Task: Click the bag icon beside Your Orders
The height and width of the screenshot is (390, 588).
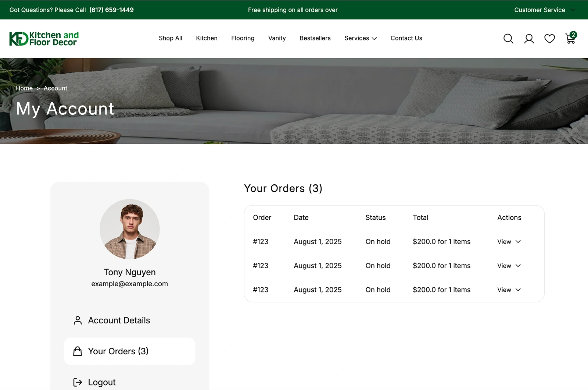Action: click(x=78, y=351)
